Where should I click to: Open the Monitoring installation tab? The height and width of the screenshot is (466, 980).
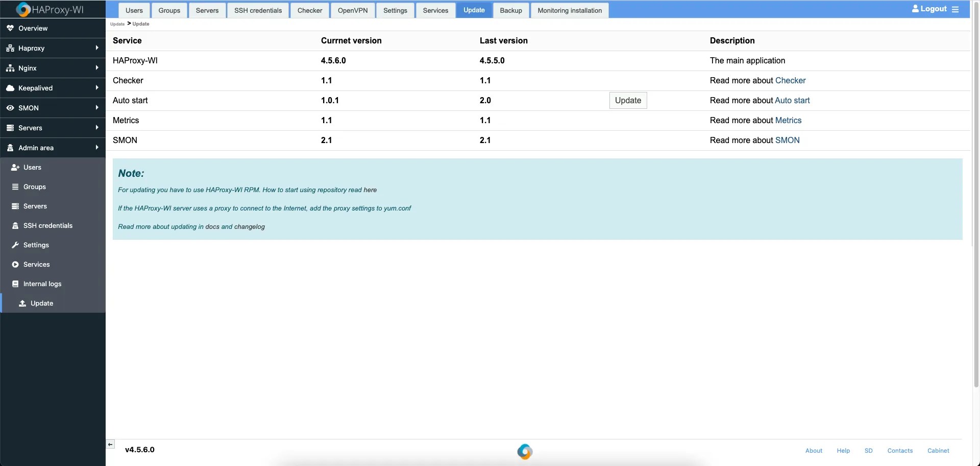click(x=570, y=10)
